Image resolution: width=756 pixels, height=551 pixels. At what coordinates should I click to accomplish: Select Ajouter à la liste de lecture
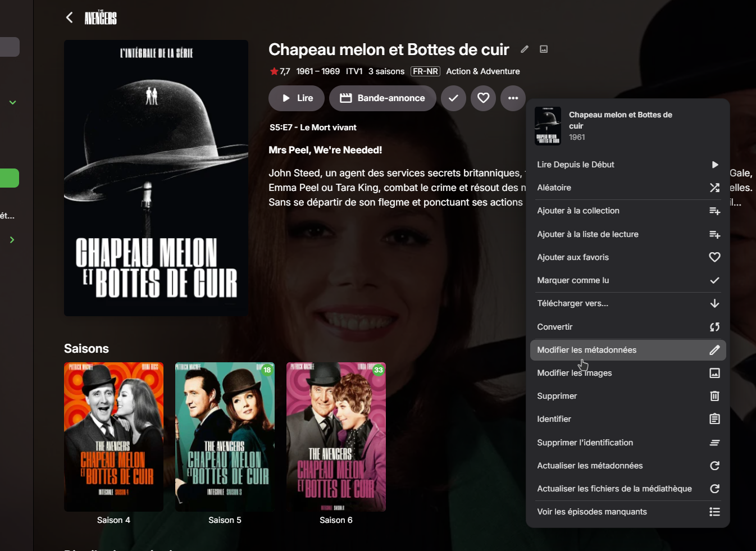tap(628, 234)
